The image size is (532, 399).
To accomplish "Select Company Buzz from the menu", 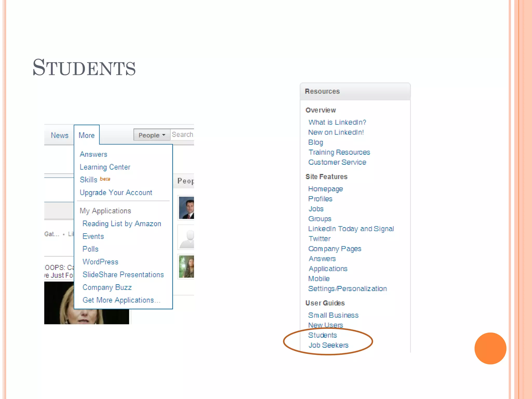I will [x=107, y=287].
